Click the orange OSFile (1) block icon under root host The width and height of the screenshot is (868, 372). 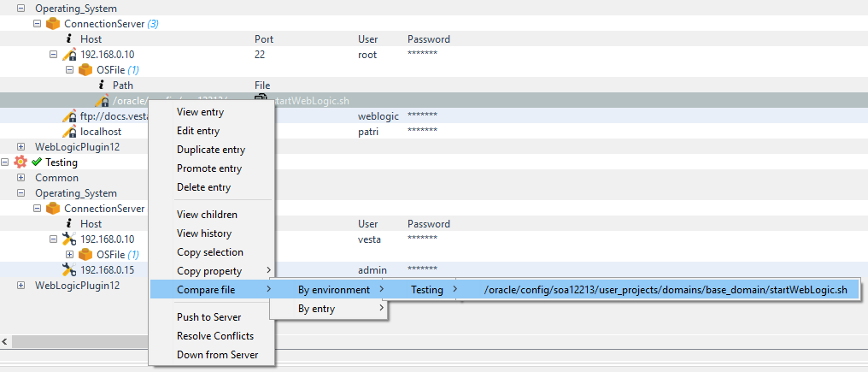pyautogui.click(x=85, y=70)
